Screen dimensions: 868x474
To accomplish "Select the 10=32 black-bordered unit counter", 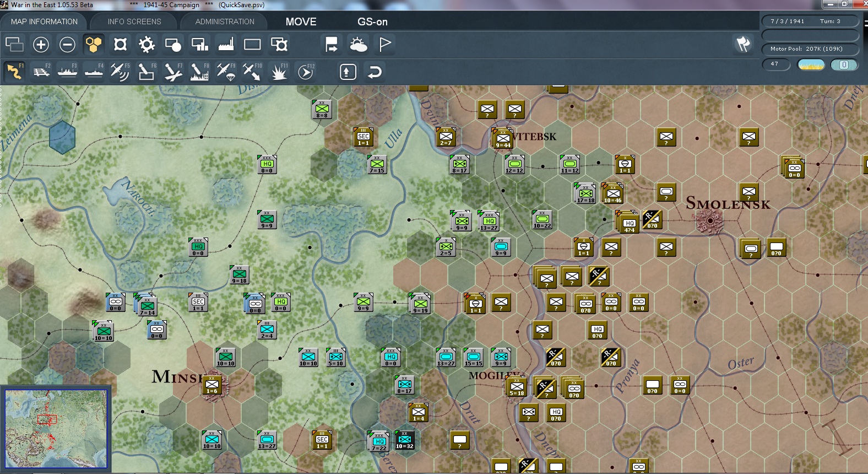I will pyautogui.click(x=404, y=440).
